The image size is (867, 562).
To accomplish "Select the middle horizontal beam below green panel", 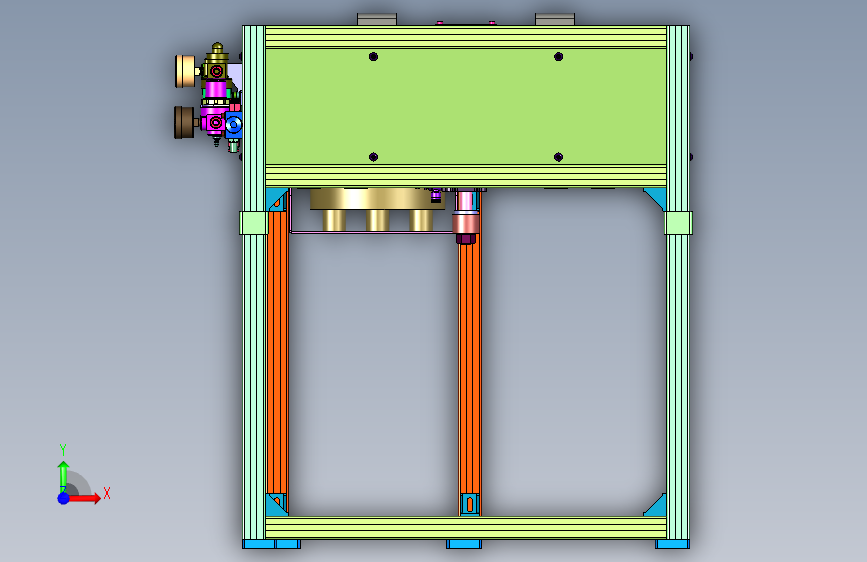I will click(466, 176).
